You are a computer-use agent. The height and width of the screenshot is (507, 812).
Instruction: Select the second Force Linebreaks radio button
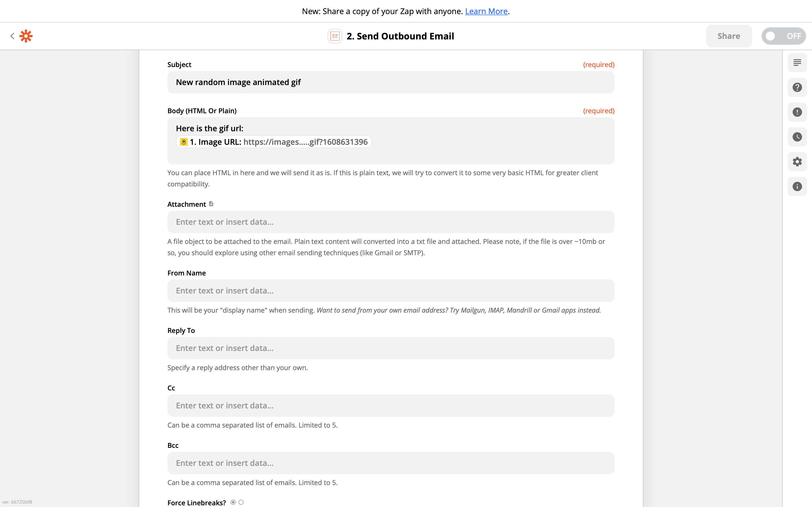(x=241, y=502)
